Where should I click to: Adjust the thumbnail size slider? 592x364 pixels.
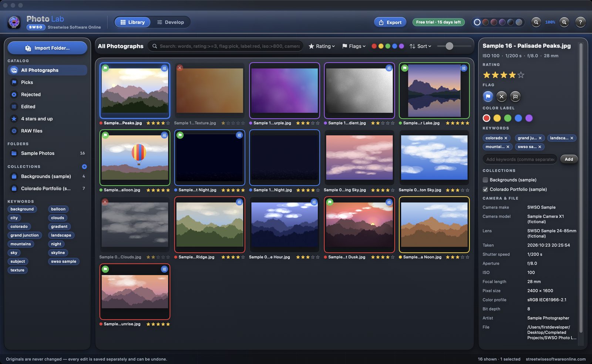click(x=449, y=46)
